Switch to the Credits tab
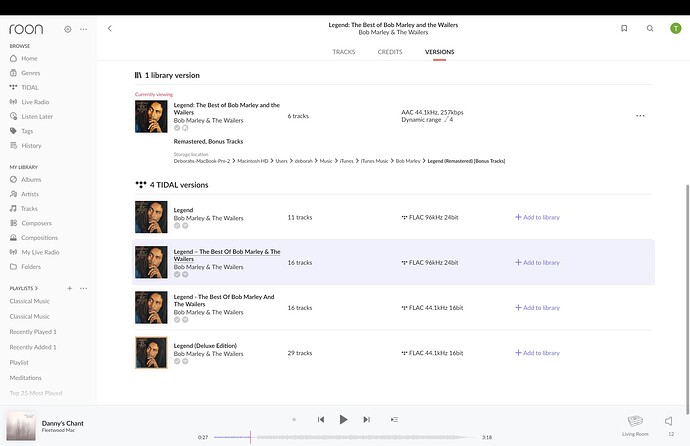Viewport: 690px width, 446px height. click(x=390, y=52)
